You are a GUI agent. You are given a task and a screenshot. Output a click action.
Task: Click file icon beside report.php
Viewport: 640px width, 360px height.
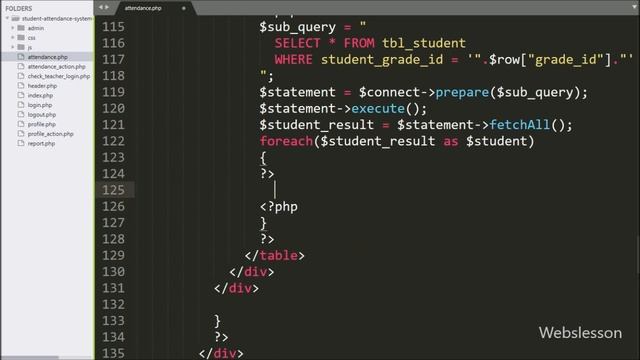click(x=21, y=143)
